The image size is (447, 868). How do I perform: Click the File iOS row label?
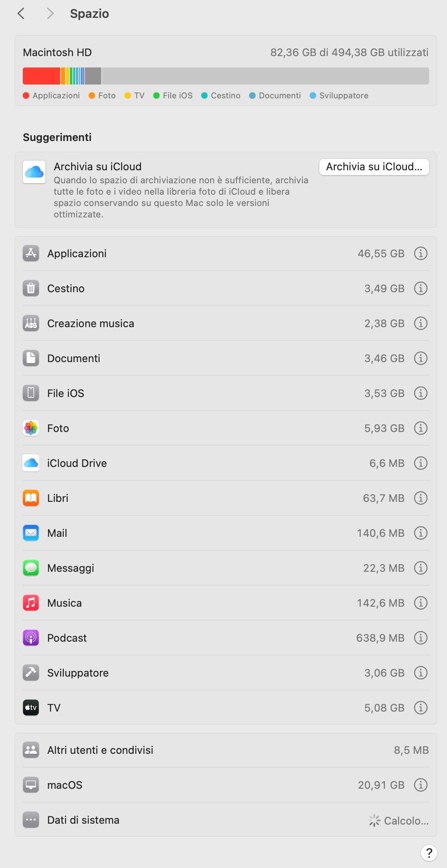tap(65, 393)
